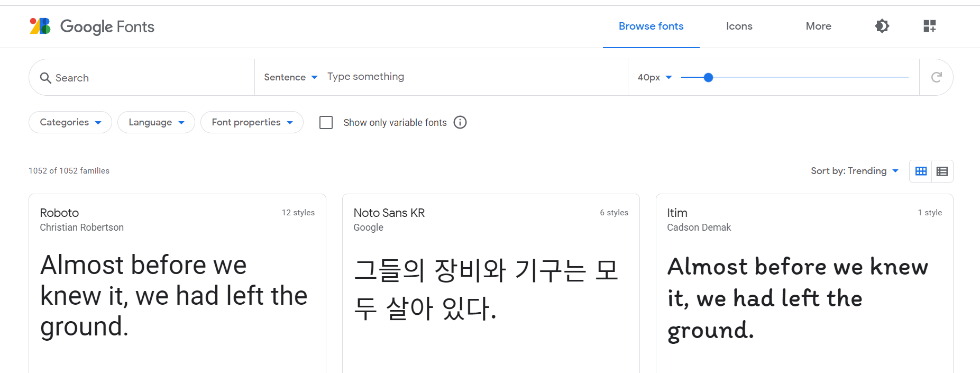Open the Roboto font card

tap(177, 284)
